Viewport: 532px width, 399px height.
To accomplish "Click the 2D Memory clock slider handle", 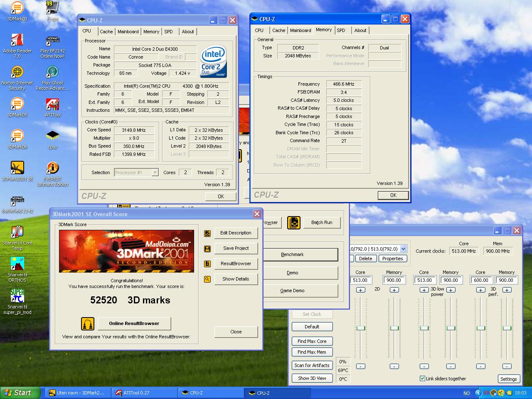I will pos(394,328).
